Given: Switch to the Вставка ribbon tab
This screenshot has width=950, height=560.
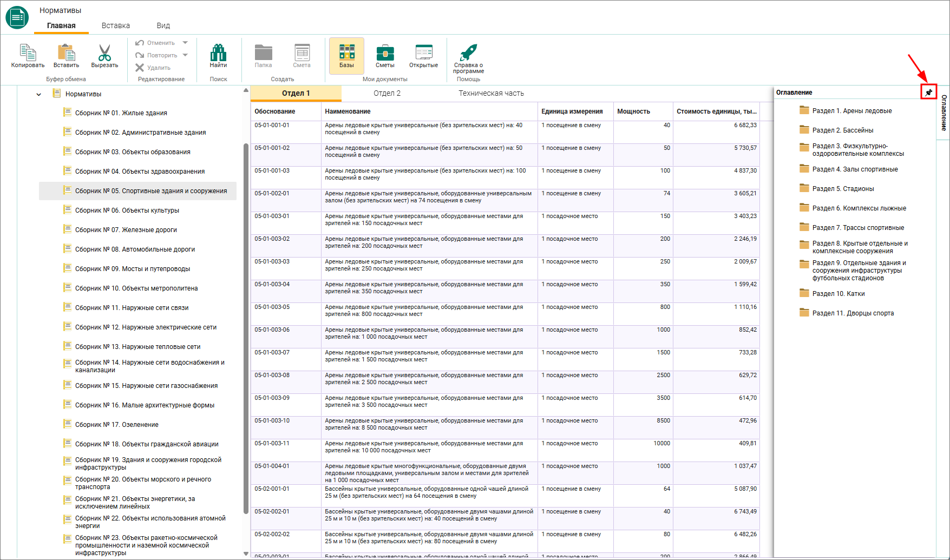Looking at the screenshot, I should (x=116, y=25).
